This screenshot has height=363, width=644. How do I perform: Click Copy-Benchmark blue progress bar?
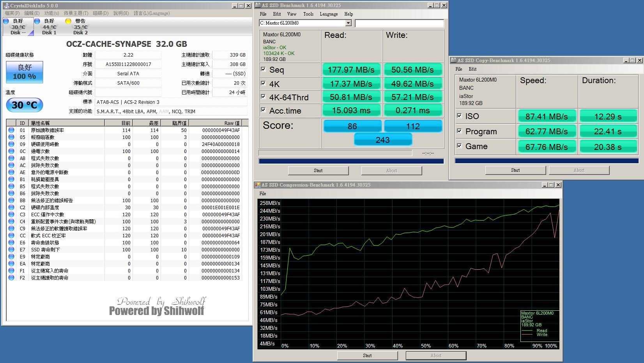click(547, 161)
